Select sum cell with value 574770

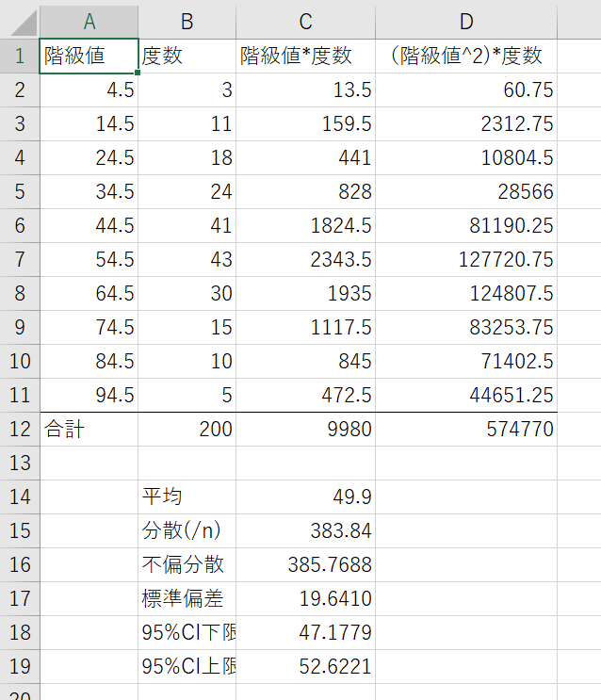point(466,429)
